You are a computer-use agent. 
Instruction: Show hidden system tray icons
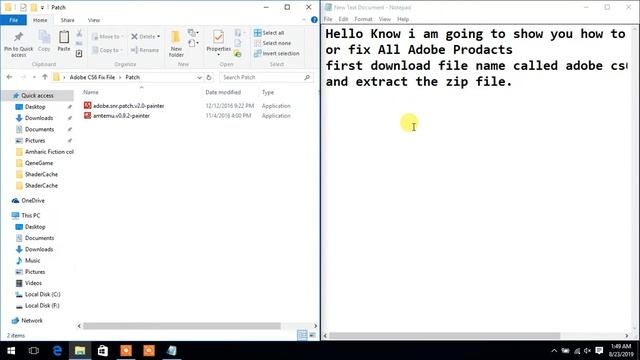click(x=554, y=351)
